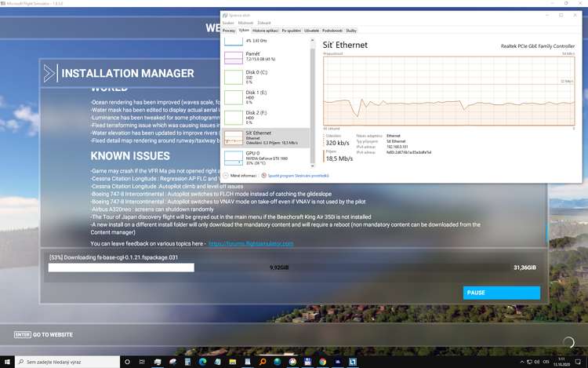Click the 320 kb/s send value
The width and height of the screenshot is (588, 368).
pyautogui.click(x=337, y=143)
